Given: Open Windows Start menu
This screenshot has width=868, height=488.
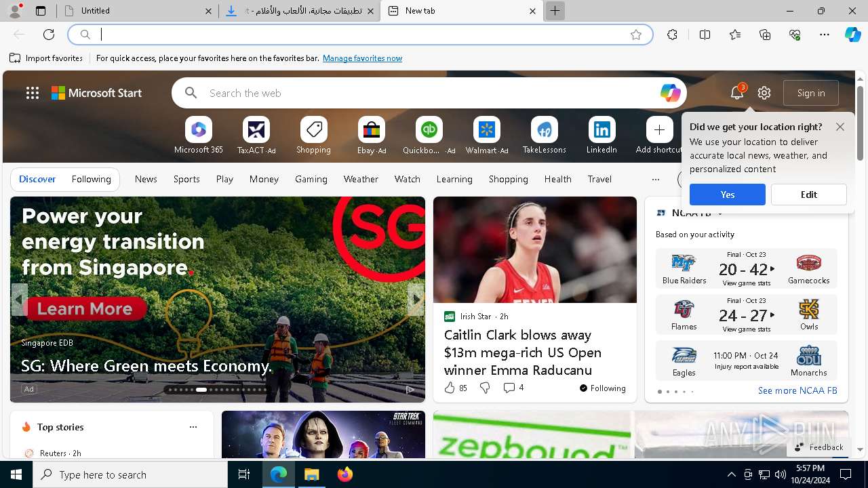Looking at the screenshot, I should click(16, 474).
